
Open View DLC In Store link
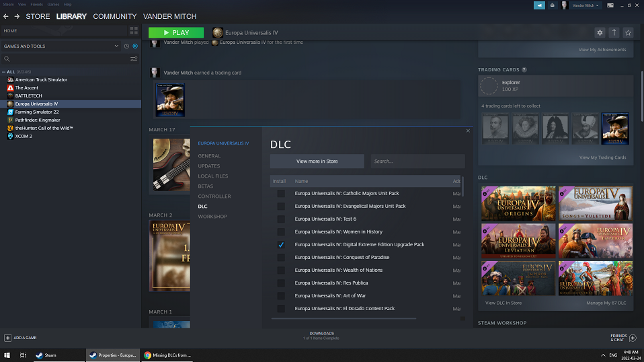click(x=503, y=303)
